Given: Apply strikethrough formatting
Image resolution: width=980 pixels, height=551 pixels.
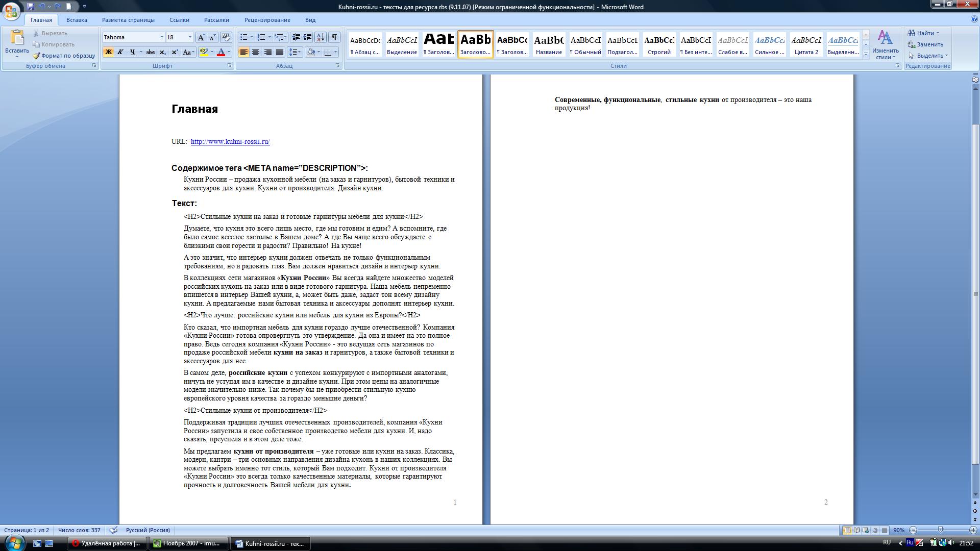Looking at the screenshot, I should pos(151,52).
